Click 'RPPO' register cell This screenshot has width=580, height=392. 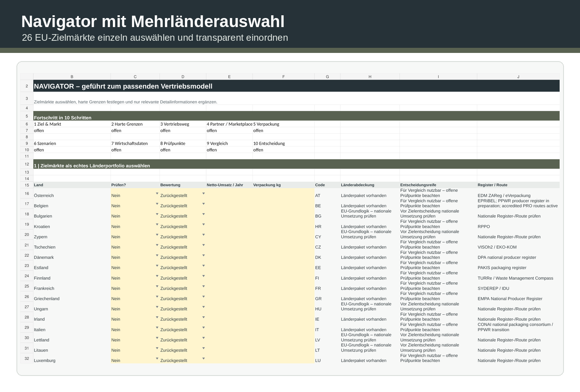pos(518,224)
